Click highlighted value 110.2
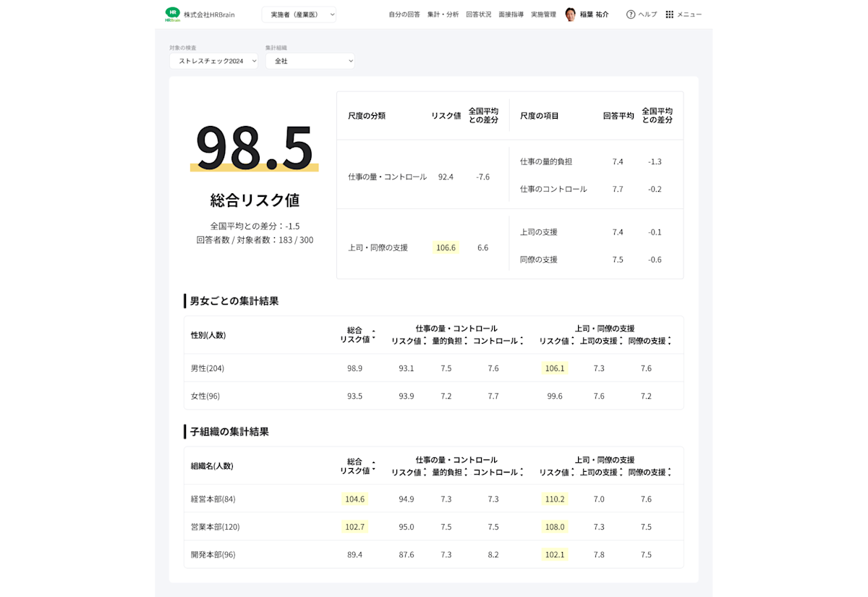This screenshot has width=868, height=597. 555,499
